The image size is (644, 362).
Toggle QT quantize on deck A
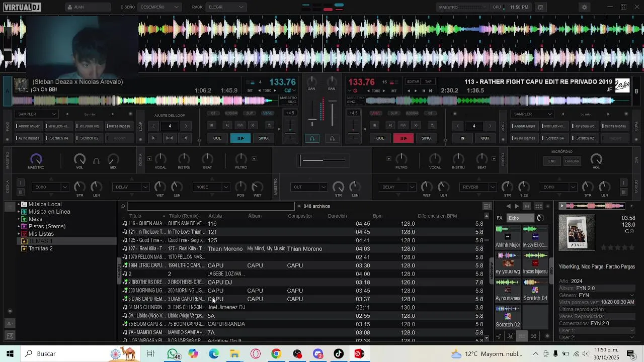tap(213, 114)
